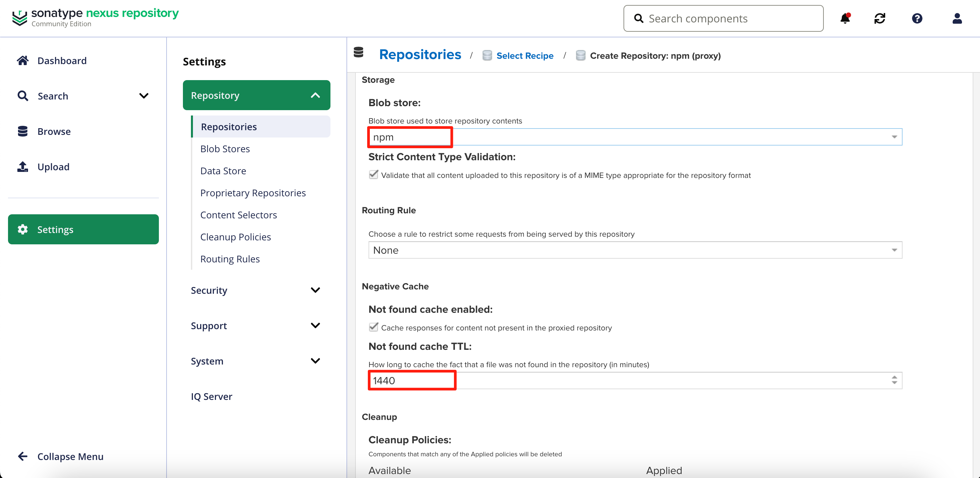Click the Repositories breadcrumb link

420,55
